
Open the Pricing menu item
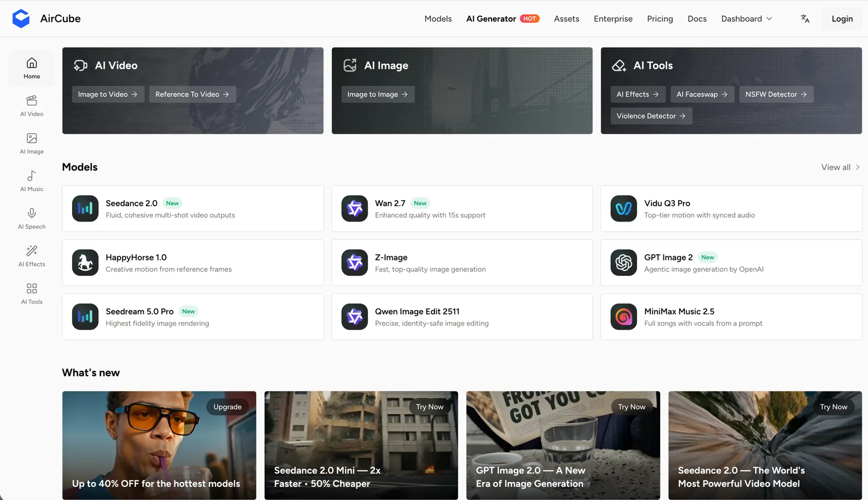click(660, 18)
